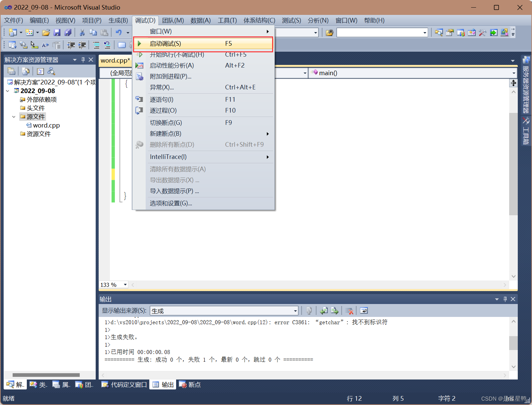This screenshot has height=405, width=532.
Task: Go to next message in Output window
Action: (334, 311)
